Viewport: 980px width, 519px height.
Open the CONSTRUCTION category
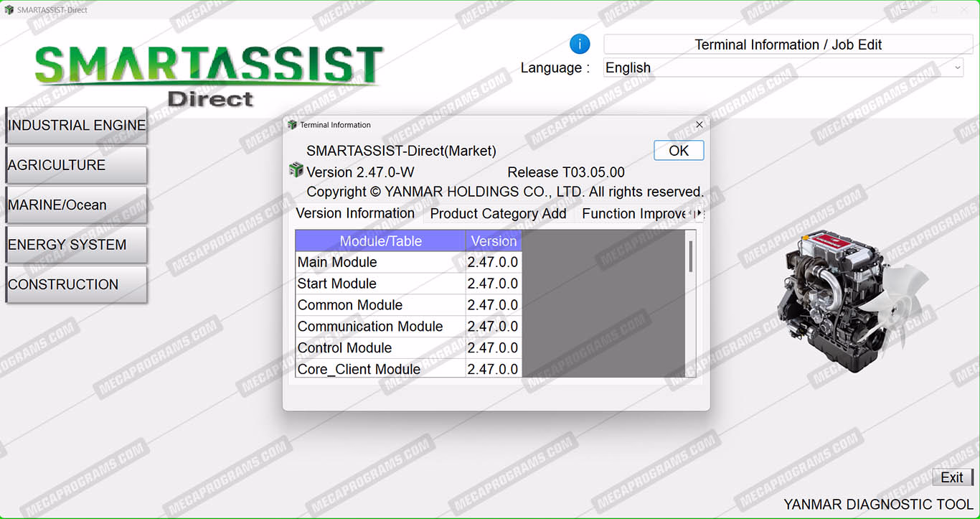point(76,285)
